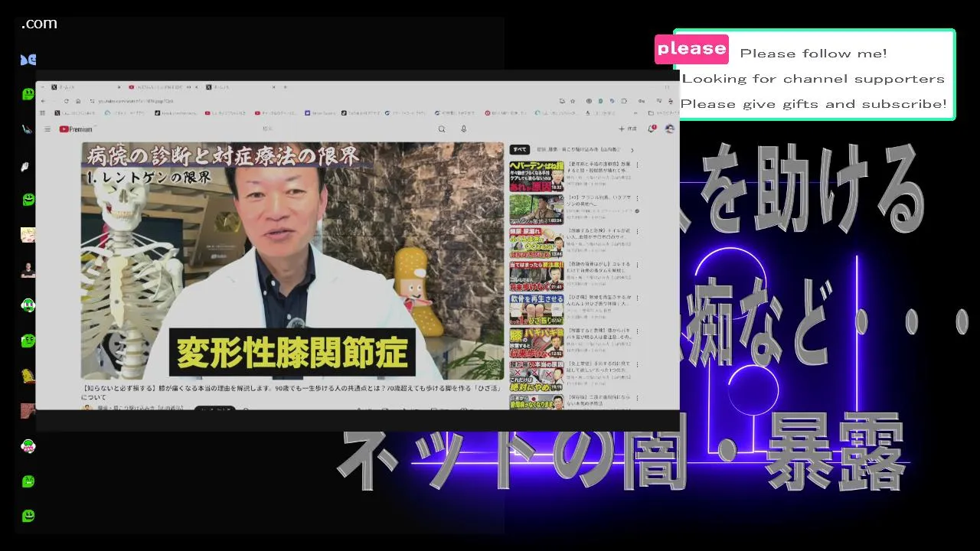Screen dimensions: 980x551
Task: Open options menu for トイレが近い video
Action: 637,231
